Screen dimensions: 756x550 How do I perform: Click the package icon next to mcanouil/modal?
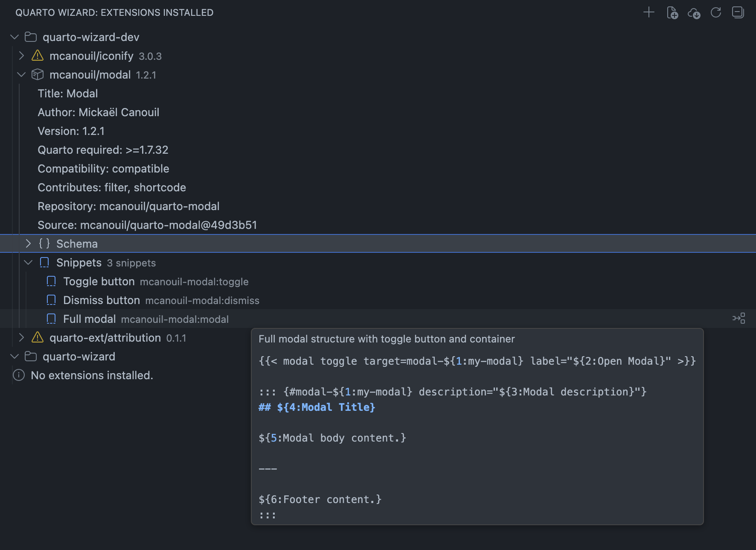(x=38, y=74)
